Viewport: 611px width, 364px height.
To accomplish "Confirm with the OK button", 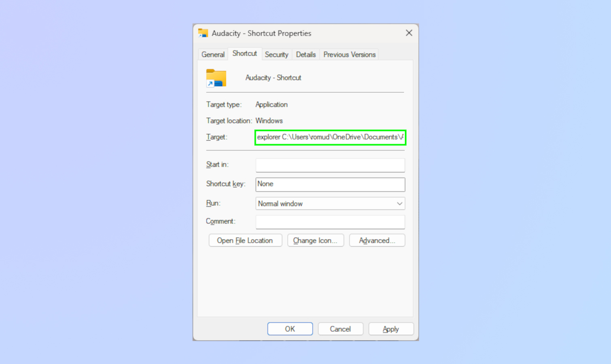I will 290,329.
